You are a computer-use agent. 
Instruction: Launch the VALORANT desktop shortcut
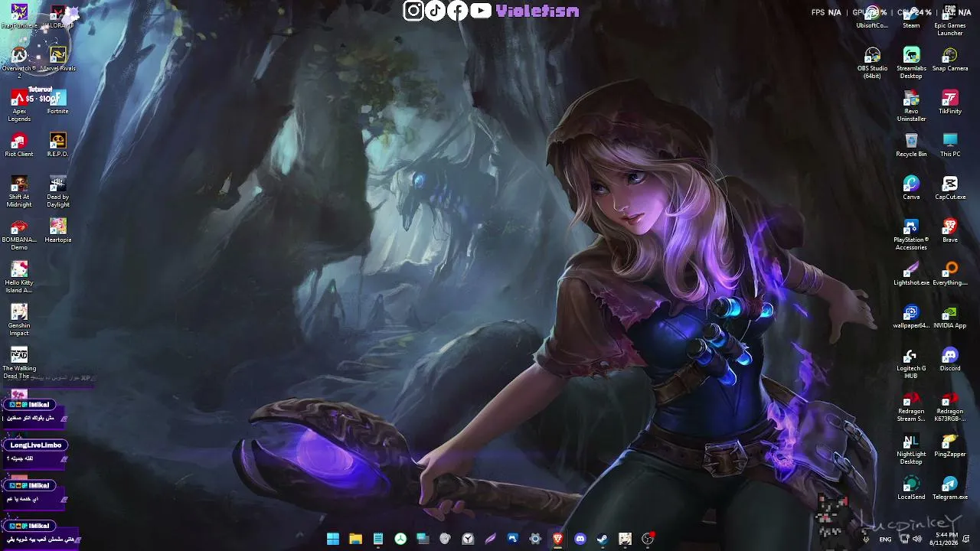[58, 17]
